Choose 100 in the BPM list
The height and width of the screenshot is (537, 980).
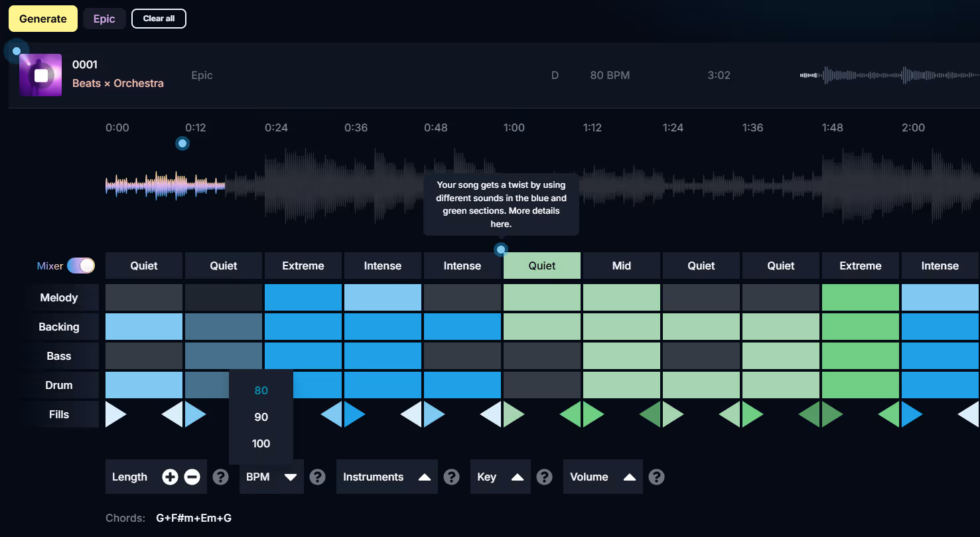coord(261,443)
